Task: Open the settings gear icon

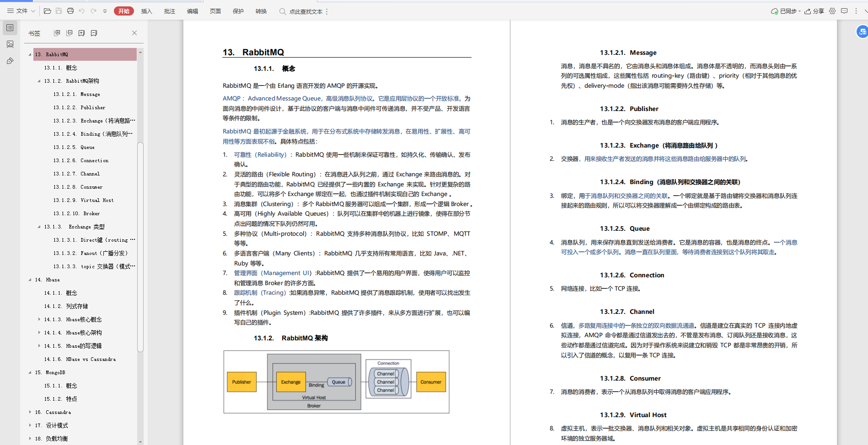Action: (x=832, y=11)
